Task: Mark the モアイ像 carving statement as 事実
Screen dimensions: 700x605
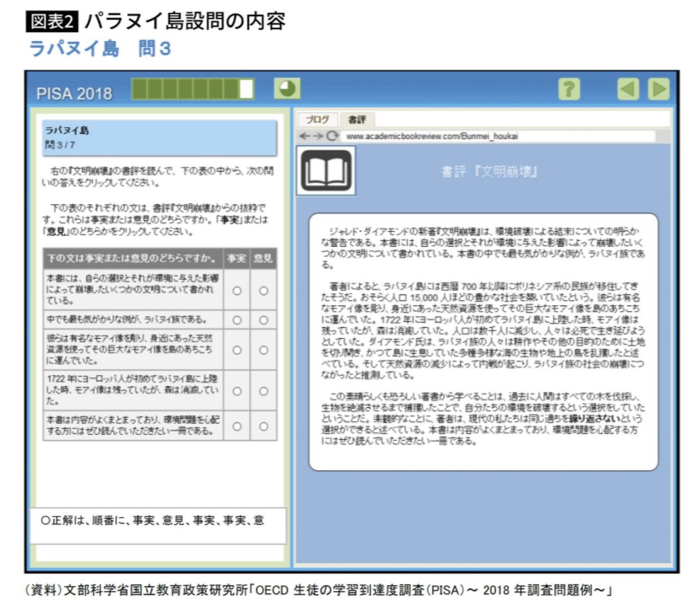Action: [x=237, y=350]
